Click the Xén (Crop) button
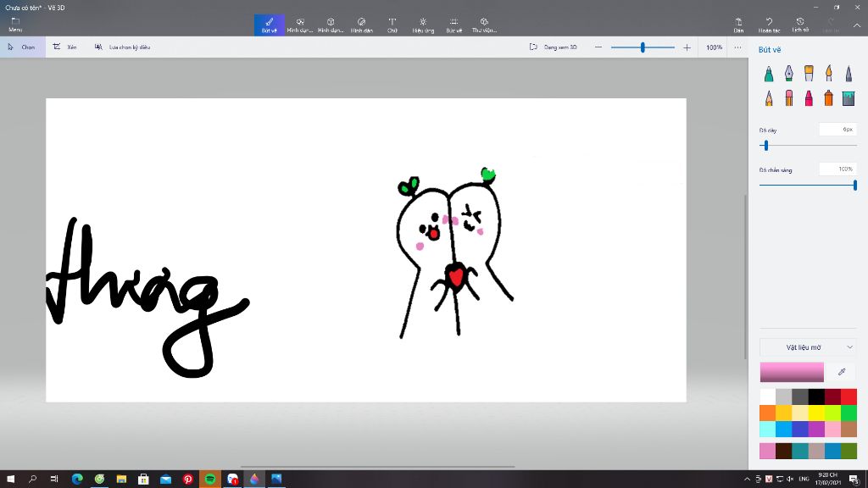This screenshot has height=488, width=868. pos(64,47)
